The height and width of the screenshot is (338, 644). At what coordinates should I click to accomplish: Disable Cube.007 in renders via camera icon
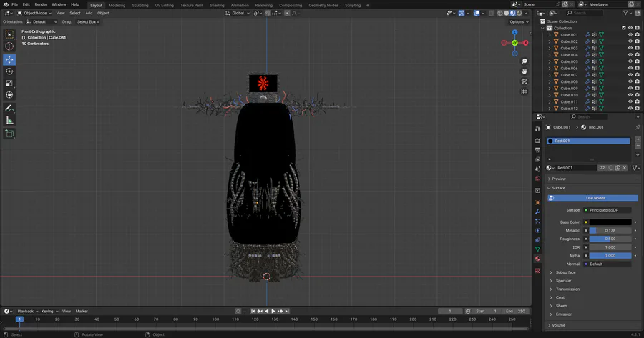point(637,75)
